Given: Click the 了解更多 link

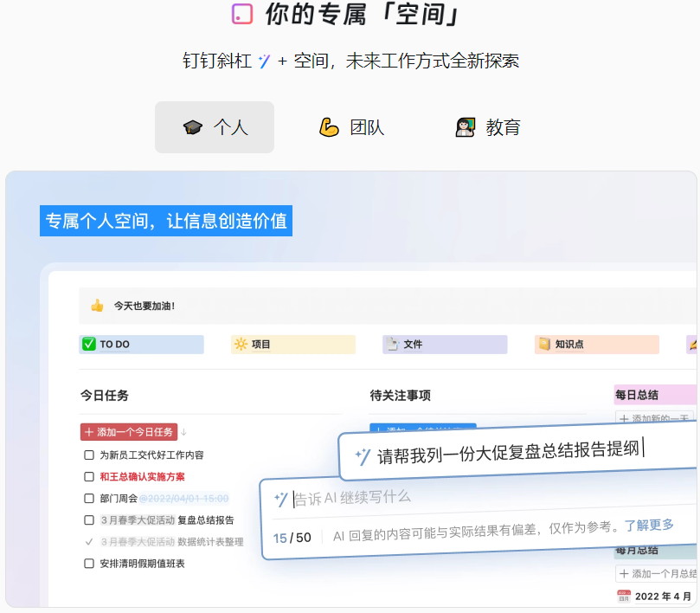Looking at the screenshot, I should pos(649,525).
